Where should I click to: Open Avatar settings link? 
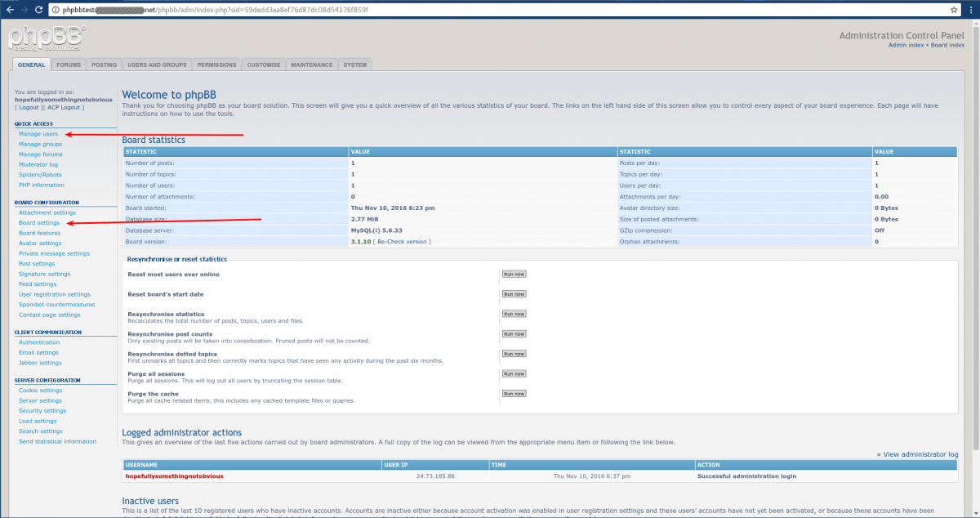40,243
